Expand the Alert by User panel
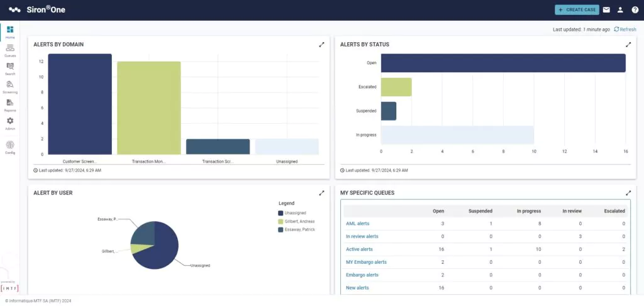This screenshot has width=644, height=306. (x=321, y=193)
